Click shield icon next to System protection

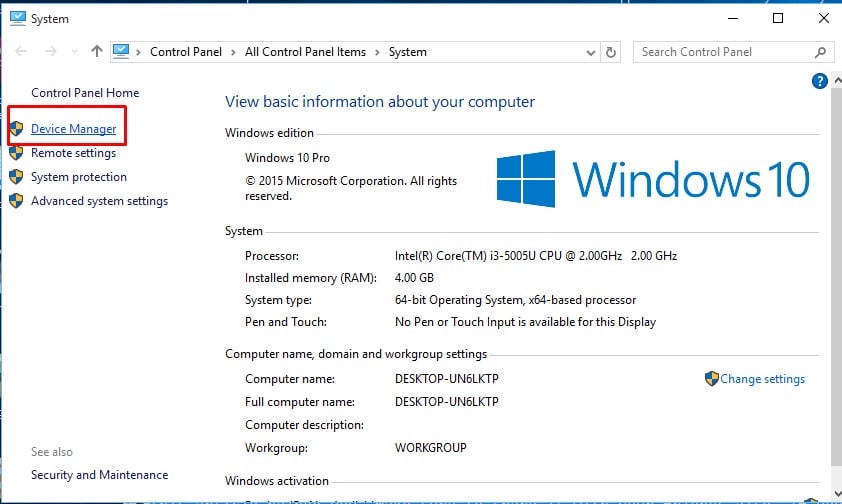(x=17, y=177)
